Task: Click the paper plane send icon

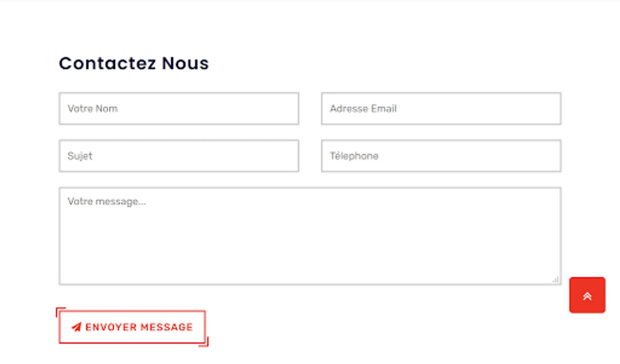Action: coord(77,327)
